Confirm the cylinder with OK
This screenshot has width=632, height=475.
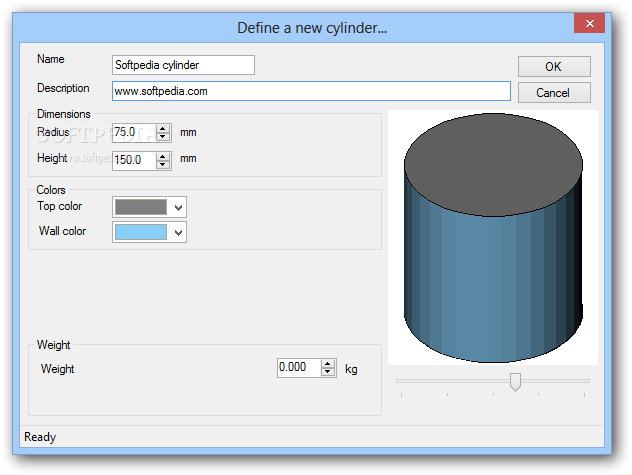[x=554, y=67]
